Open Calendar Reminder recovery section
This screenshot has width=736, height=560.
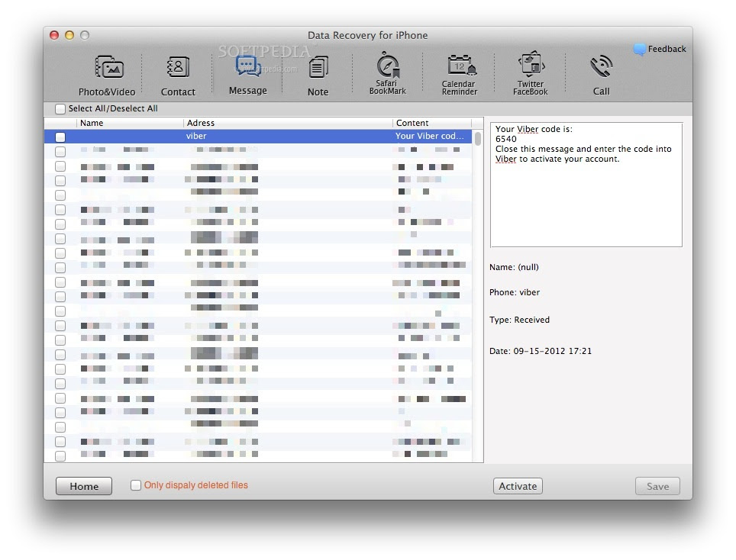coord(458,74)
